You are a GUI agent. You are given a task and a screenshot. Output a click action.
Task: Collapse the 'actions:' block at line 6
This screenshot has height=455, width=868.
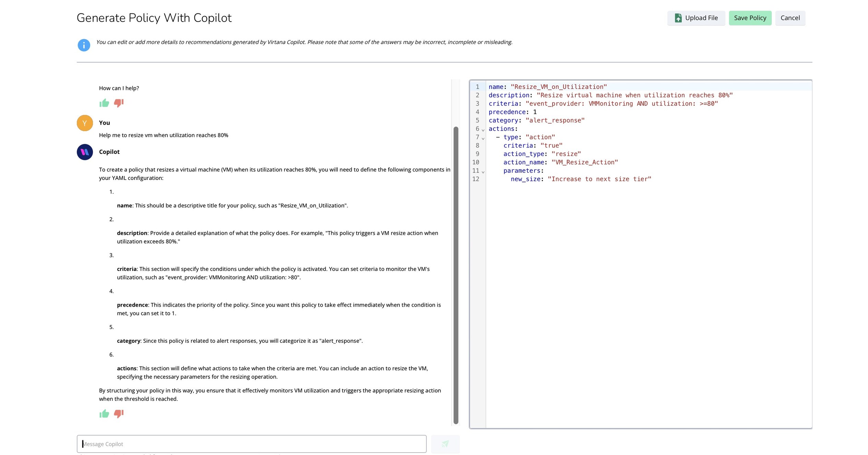(x=483, y=130)
